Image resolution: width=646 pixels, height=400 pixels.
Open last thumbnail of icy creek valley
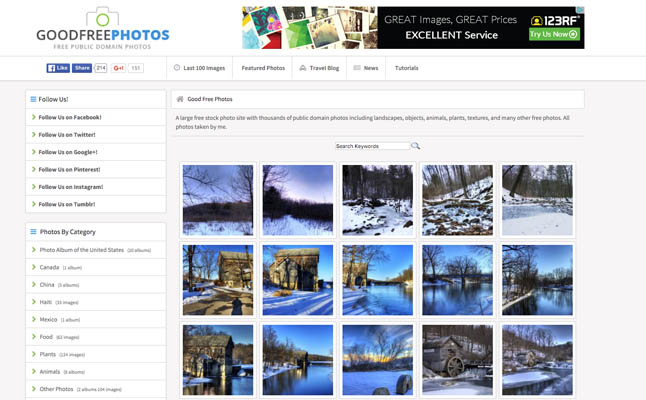[537, 360]
